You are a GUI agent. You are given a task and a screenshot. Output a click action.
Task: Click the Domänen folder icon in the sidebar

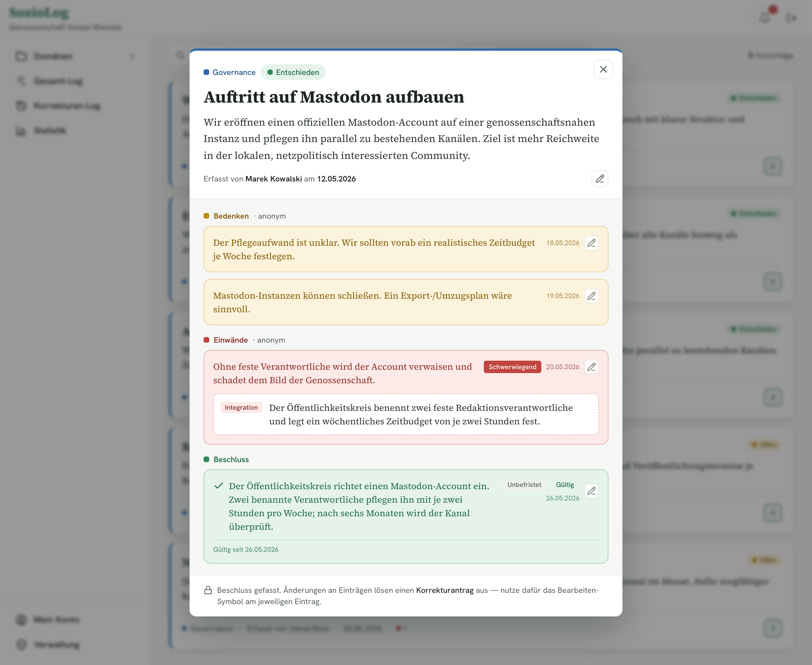click(21, 56)
